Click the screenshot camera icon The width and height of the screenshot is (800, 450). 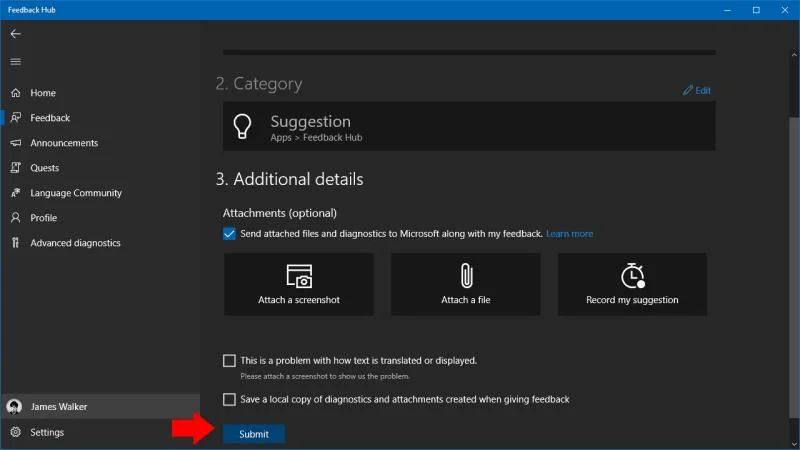299,276
